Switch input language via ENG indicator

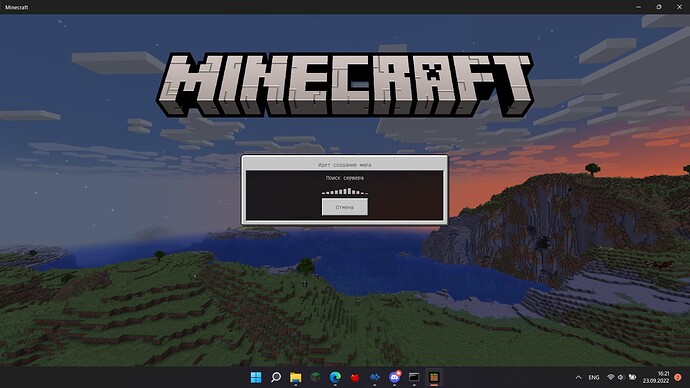point(594,377)
